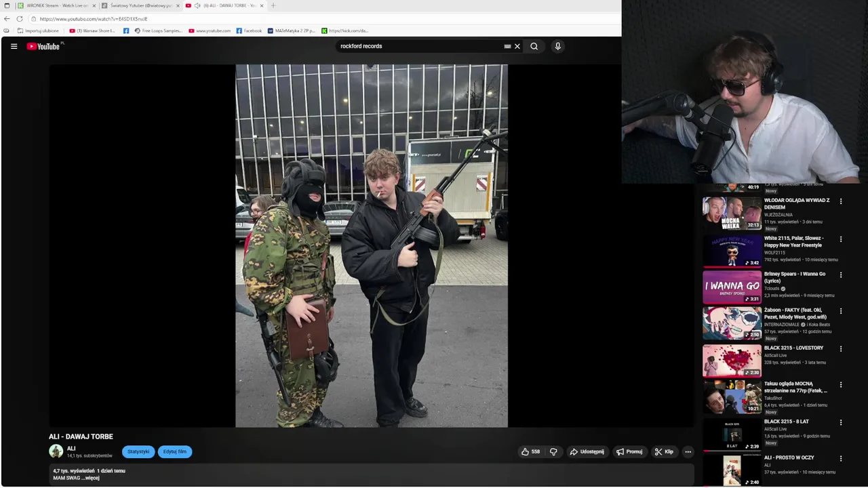Open the labeled 'Facebook' bookmark
Screen dimensions: 868x488
point(249,30)
